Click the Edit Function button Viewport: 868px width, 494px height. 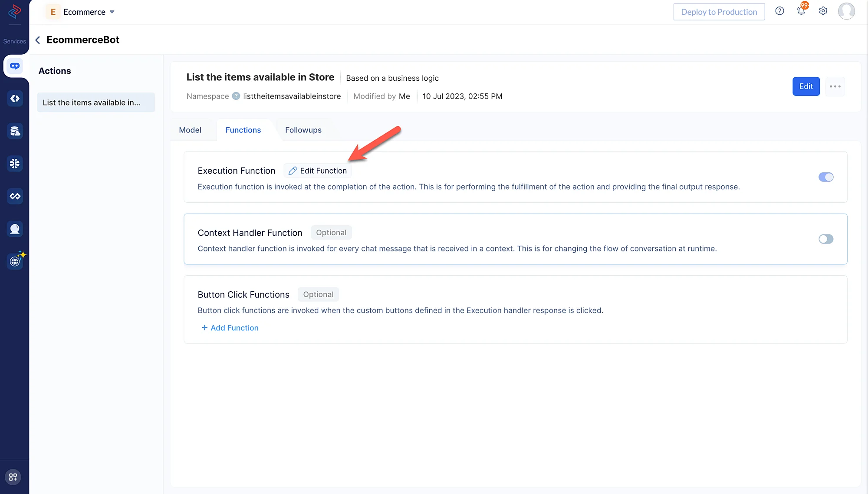(318, 171)
